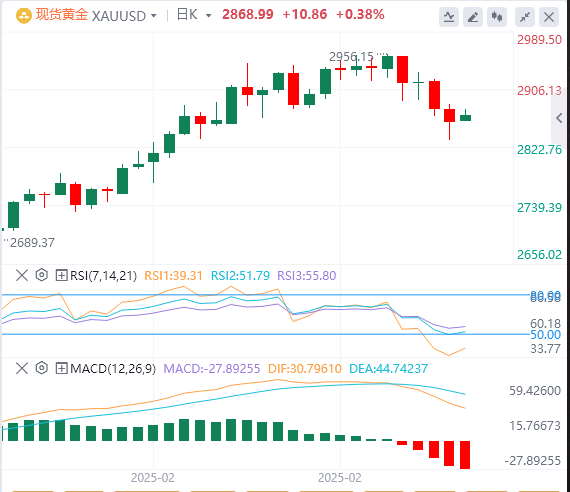Select the RSI(7,14,21) indicator label
This screenshot has height=492, width=570.
[103, 276]
